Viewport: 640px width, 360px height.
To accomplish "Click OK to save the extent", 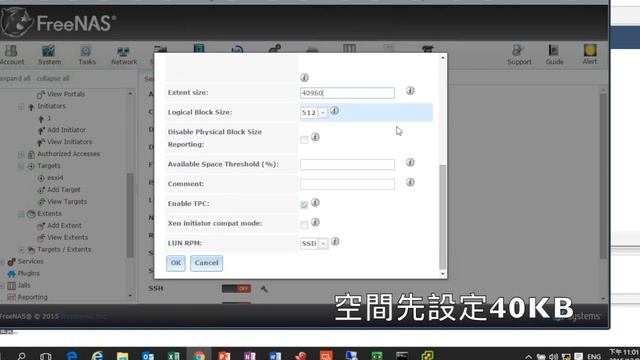I will (x=176, y=263).
